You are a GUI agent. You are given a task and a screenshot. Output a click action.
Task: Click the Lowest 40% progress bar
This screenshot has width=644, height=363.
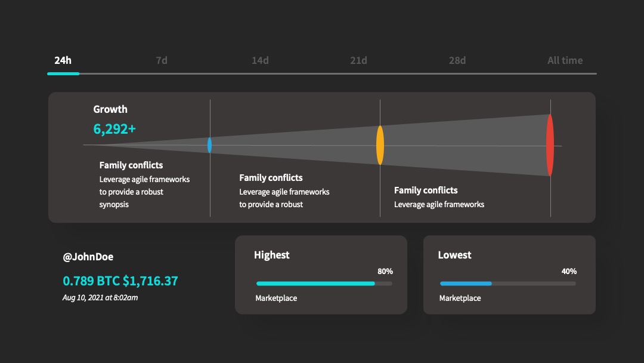pos(507,284)
